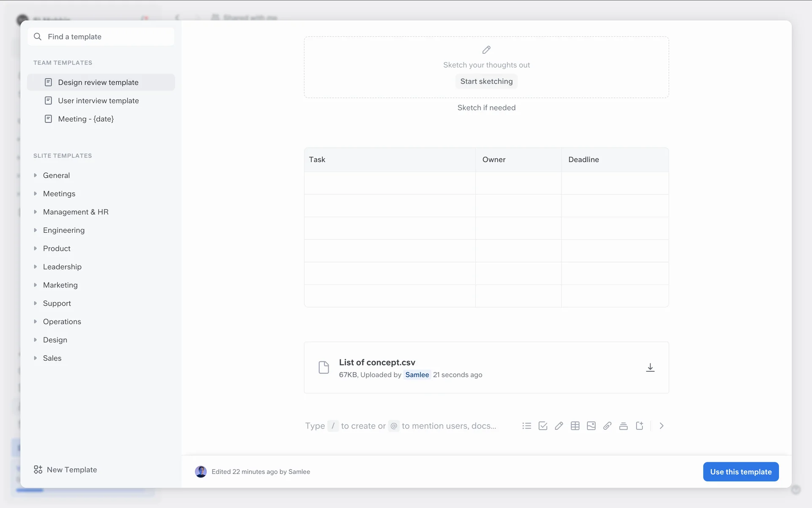
Task: Click Start sketching button
Action: tap(486, 81)
